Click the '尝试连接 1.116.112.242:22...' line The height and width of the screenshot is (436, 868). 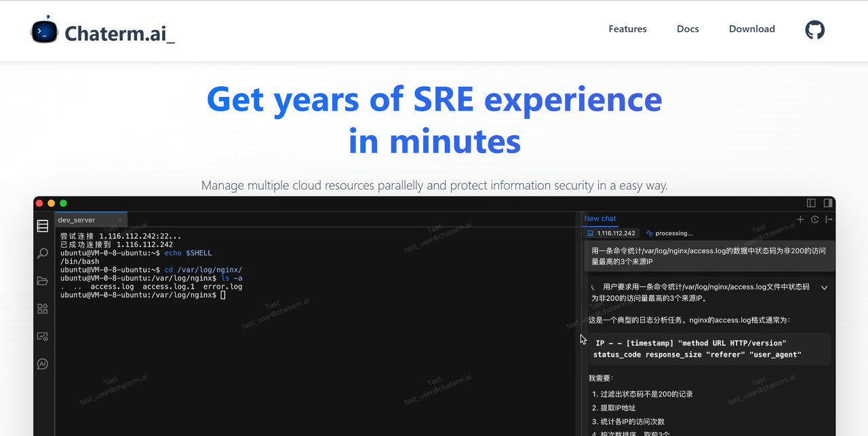tap(121, 236)
